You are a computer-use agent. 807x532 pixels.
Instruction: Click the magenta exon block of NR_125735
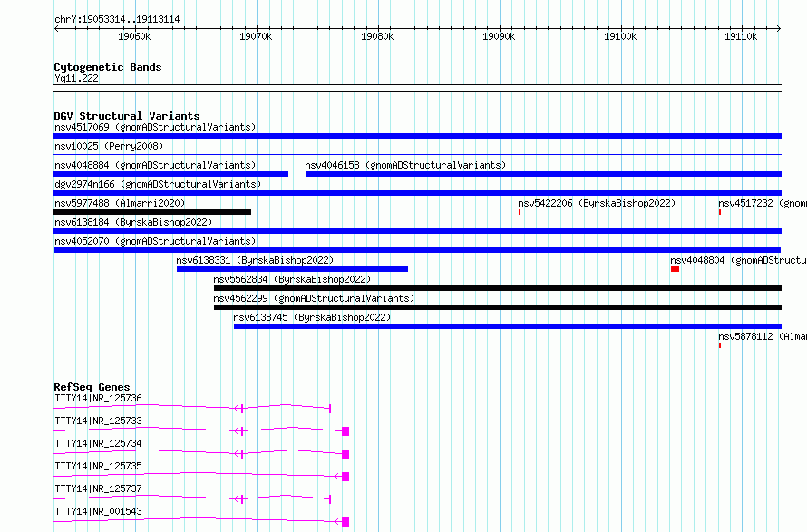point(345,477)
